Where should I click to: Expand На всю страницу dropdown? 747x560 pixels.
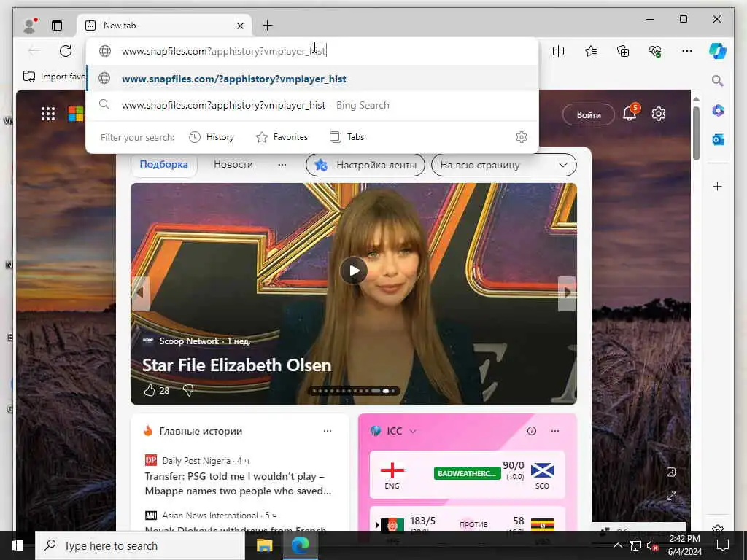(x=504, y=166)
